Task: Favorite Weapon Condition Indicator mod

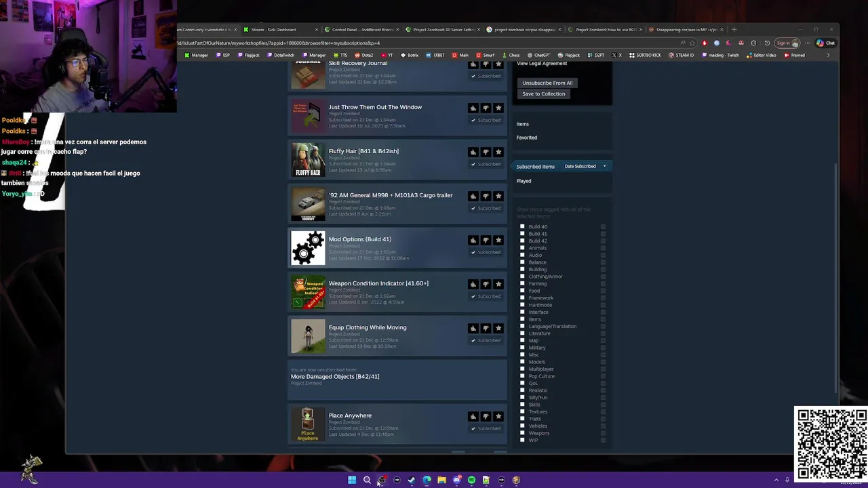Action: tap(498, 284)
